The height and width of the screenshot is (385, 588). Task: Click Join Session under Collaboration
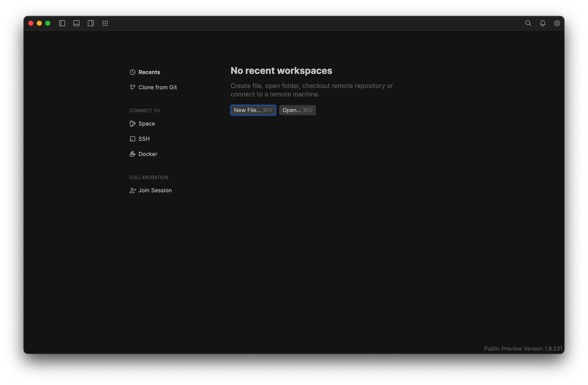coord(155,190)
